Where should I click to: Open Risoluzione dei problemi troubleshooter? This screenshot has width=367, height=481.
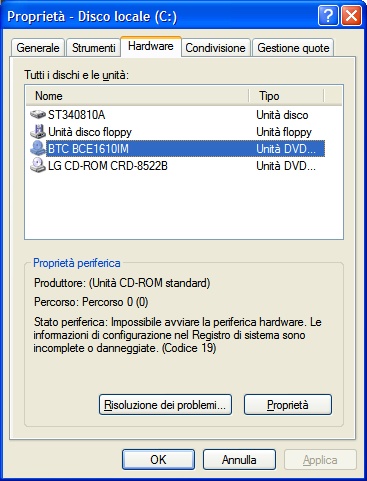click(165, 405)
